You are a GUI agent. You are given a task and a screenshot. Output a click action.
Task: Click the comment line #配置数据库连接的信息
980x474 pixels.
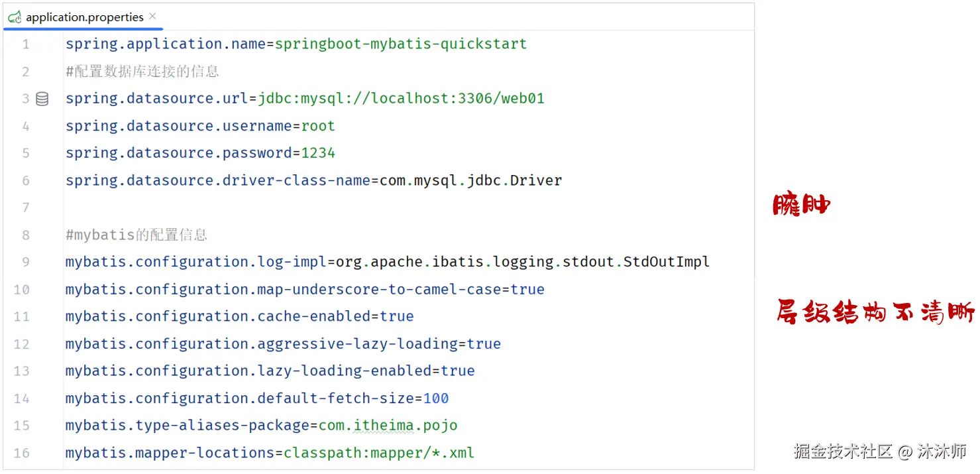(x=142, y=72)
